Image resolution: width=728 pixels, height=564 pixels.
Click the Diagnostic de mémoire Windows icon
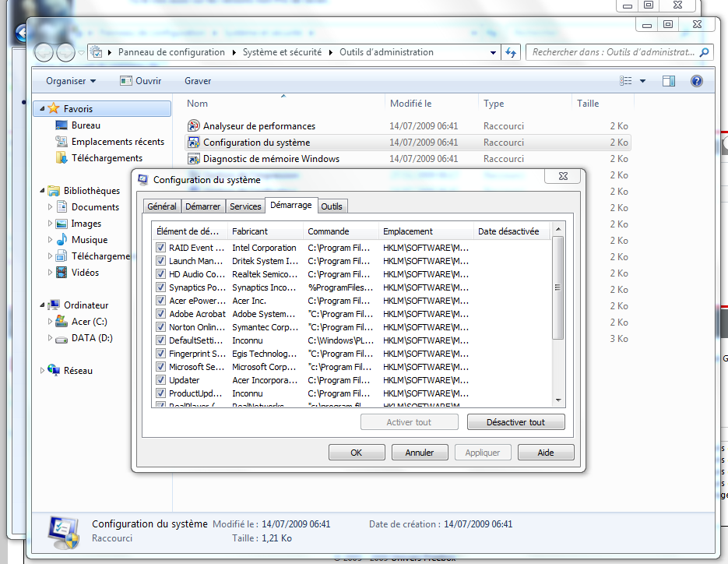pos(193,159)
